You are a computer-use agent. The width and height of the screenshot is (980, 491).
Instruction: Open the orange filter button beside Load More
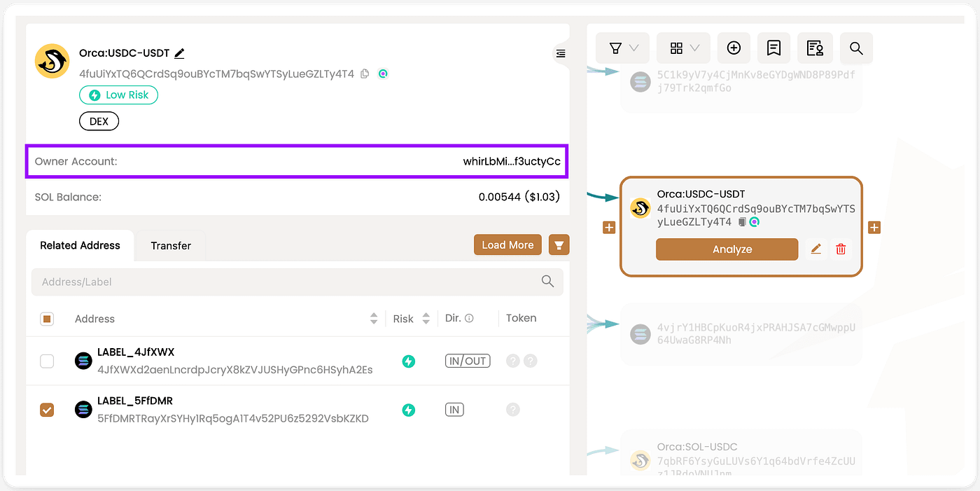(559, 244)
